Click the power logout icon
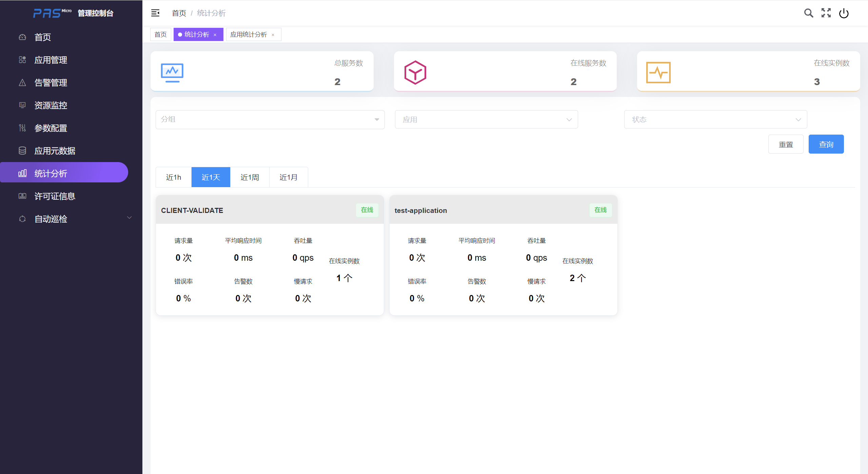The height and width of the screenshot is (474, 868). 844,13
